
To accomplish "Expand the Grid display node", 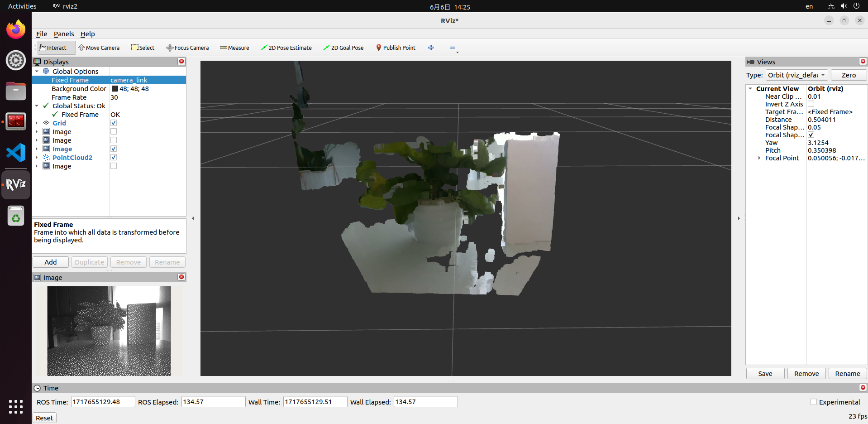I will pyautogui.click(x=37, y=123).
